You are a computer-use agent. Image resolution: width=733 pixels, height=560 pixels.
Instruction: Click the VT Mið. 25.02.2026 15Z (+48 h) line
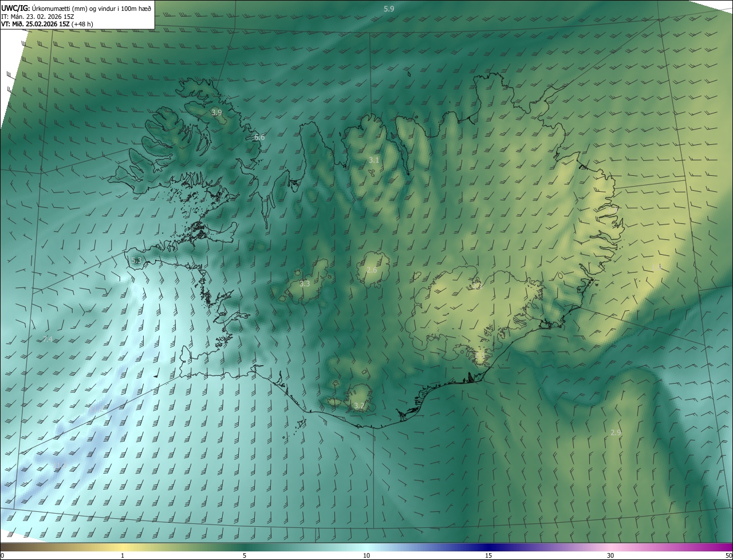[48, 24]
